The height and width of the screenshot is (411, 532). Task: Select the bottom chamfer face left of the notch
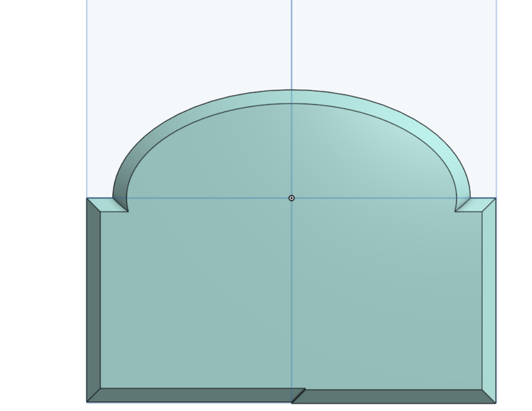tap(193, 396)
